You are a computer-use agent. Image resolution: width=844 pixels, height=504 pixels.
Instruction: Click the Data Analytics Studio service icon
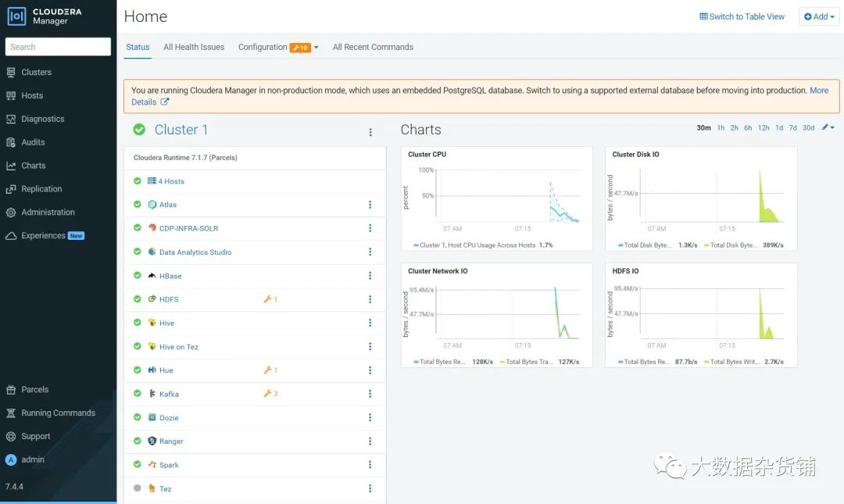(152, 252)
